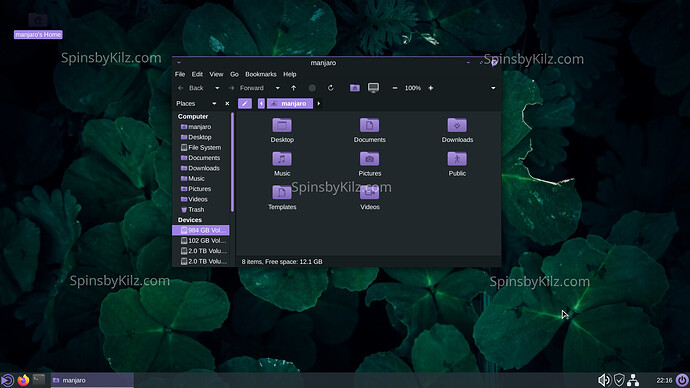
Task: Select Documents in the Places sidebar
Action: pyautogui.click(x=201, y=158)
